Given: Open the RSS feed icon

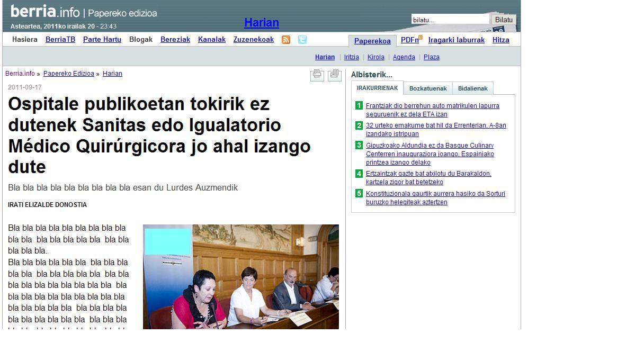Looking at the screenshot, I should coord(286,40).
